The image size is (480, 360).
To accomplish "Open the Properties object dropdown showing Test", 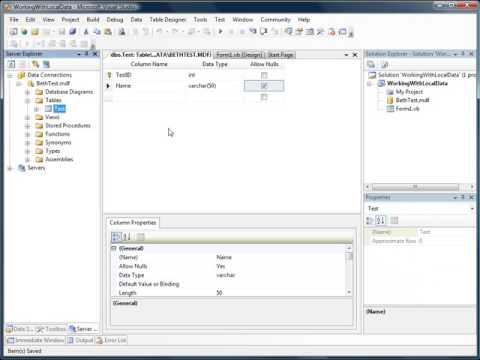I will 472,209.
